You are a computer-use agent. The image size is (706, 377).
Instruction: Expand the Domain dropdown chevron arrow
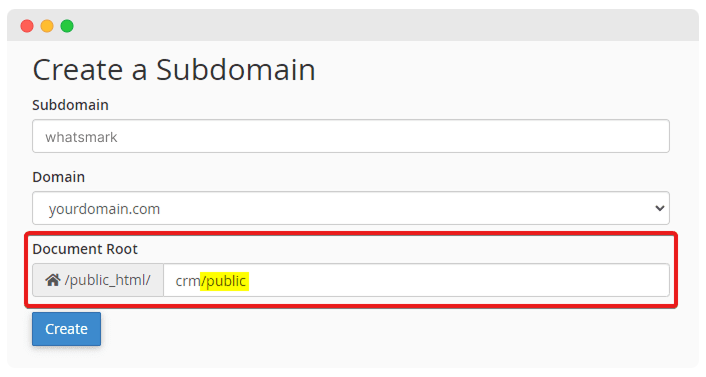(x=660, y=208)
